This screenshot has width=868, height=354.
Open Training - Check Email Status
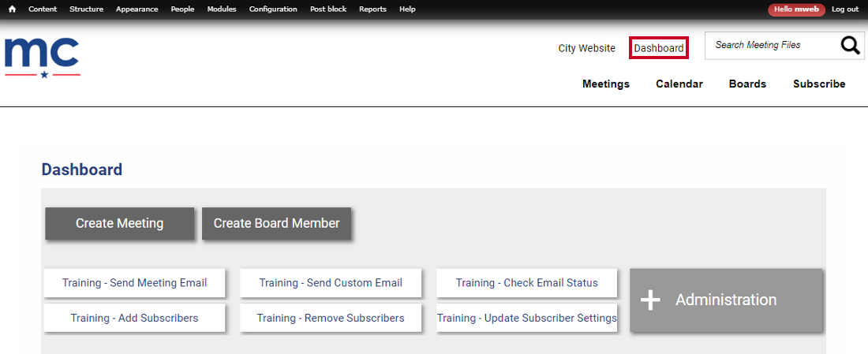click(526, 283)
